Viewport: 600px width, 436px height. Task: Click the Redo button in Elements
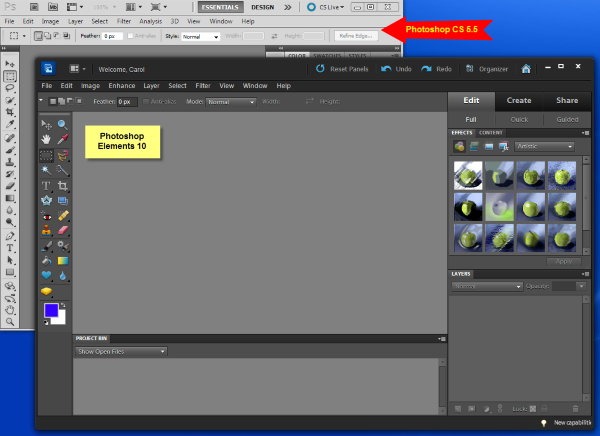click(436, 69)
